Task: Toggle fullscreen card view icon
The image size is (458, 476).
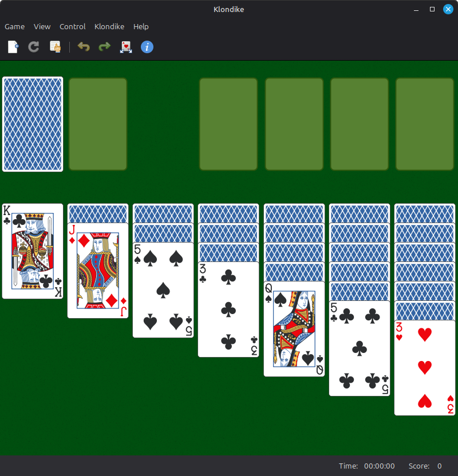Action: coord(126,47)
